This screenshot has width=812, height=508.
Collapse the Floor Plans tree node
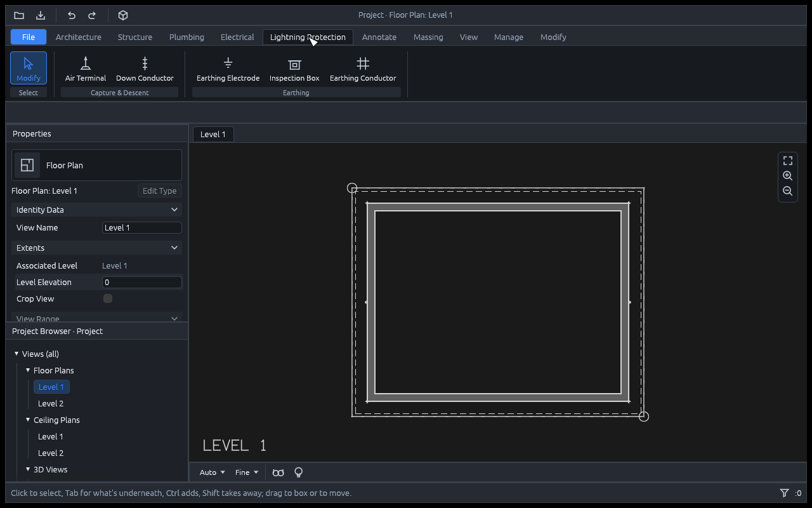coord(28,370)
